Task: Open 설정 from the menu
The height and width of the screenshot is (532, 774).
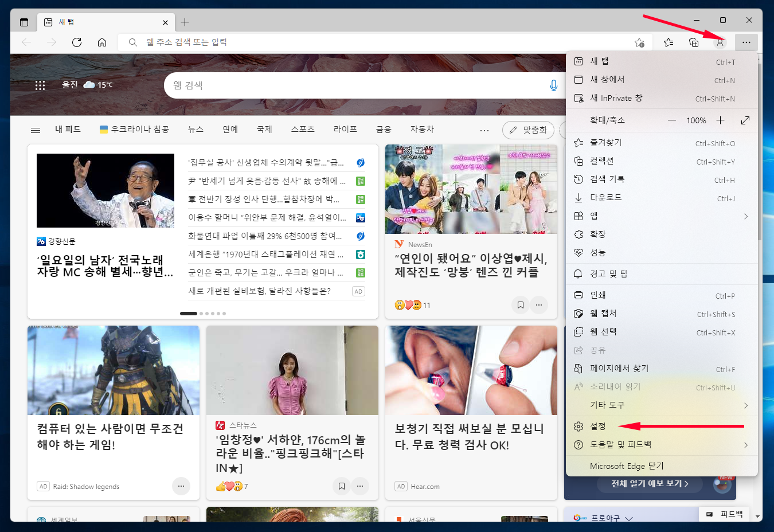Action: 662,427
